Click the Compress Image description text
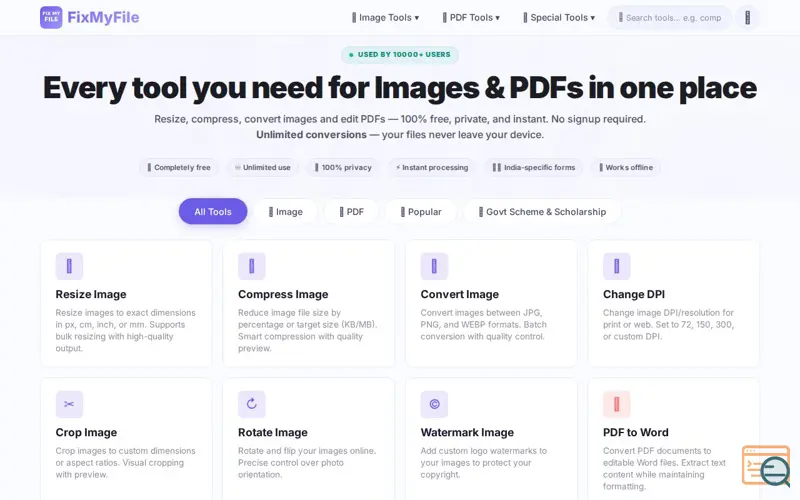Image resolution: width=800 pixels, height=500 pixels. point(308,331)
